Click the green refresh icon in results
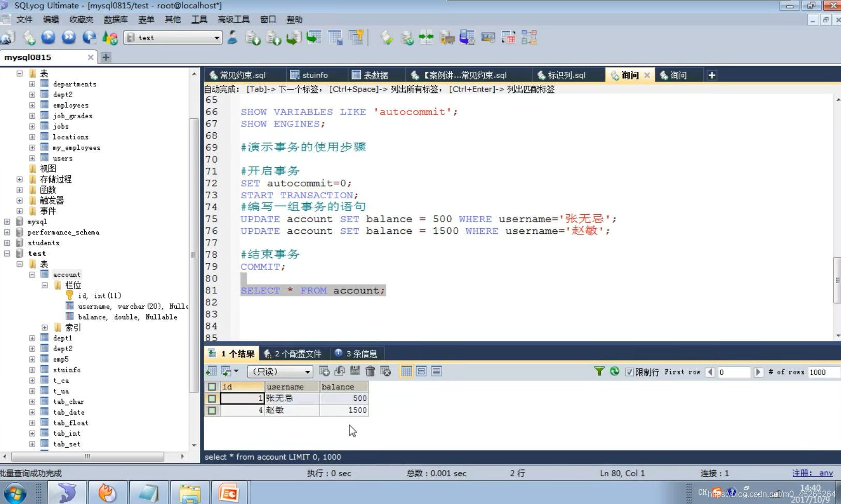 tap(614, 371)
